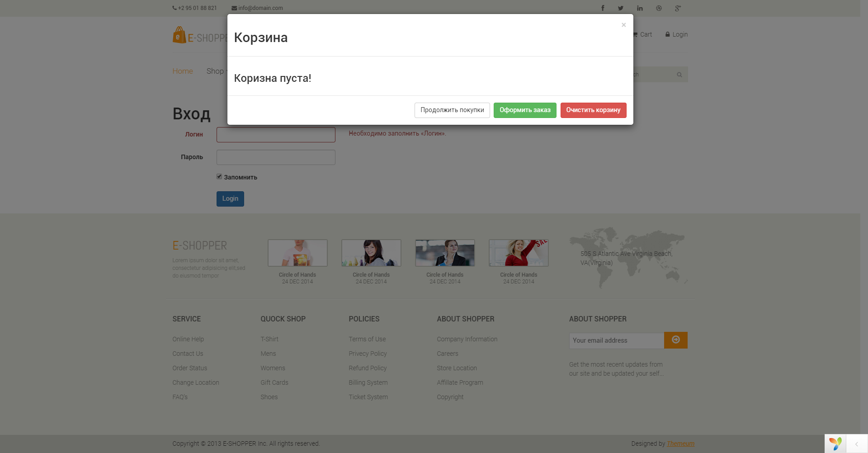Toggle the Запомнить checkbox
Viewport: 868px width, 453px height.
click(219, 177)
